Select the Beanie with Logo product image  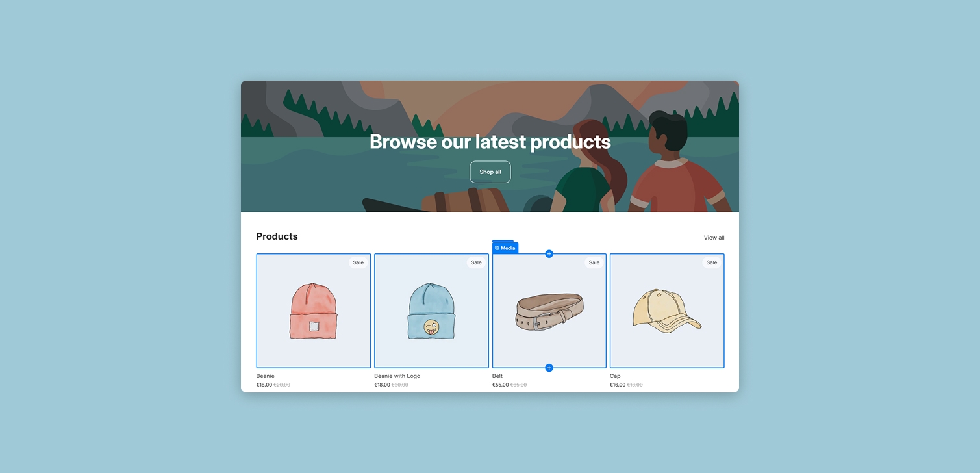coord(431,311)
